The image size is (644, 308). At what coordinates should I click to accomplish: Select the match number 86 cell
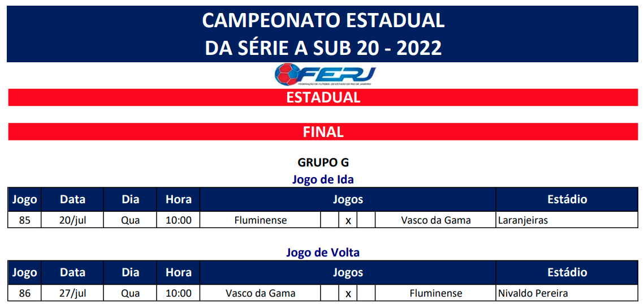24,293
